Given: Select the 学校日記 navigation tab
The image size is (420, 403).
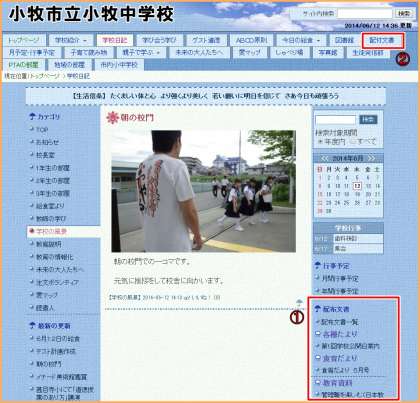Looking at the screenshot, I should click(114, 40).
